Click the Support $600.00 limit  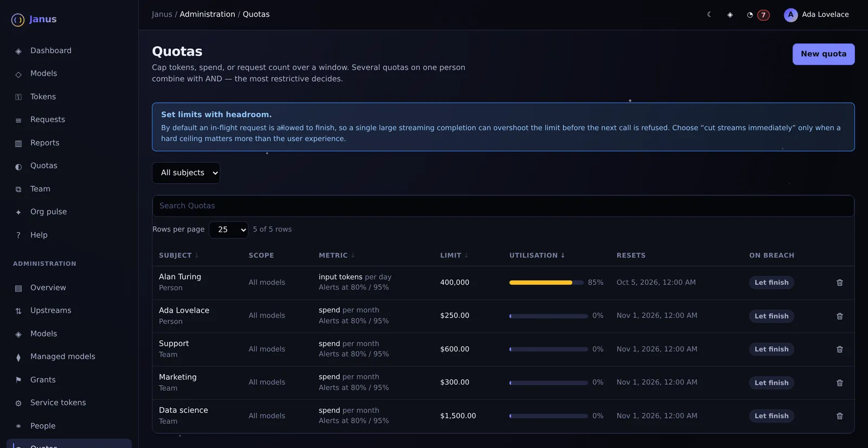455,349
